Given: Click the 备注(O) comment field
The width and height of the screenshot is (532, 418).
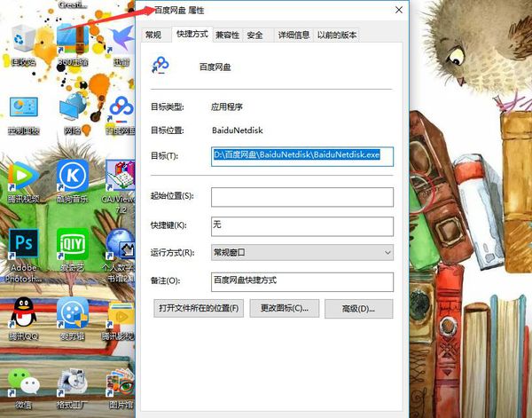Looking at the screenshot, I should click(302, 282).
